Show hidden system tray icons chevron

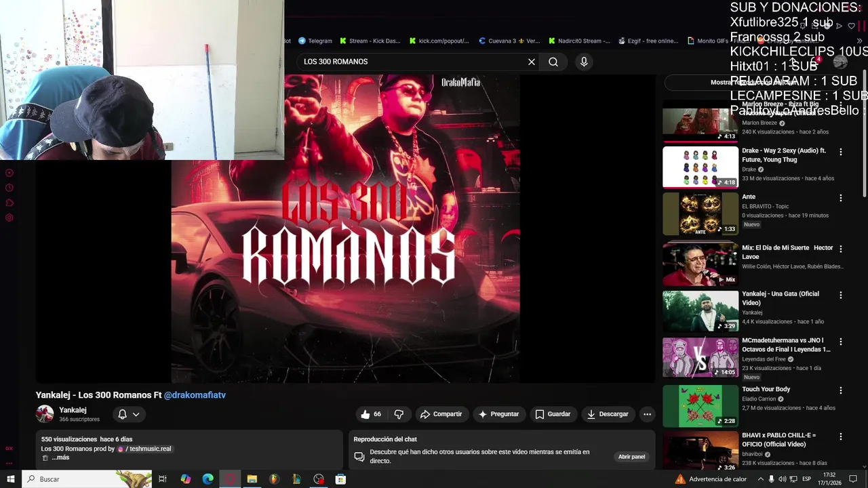point(761,479)
